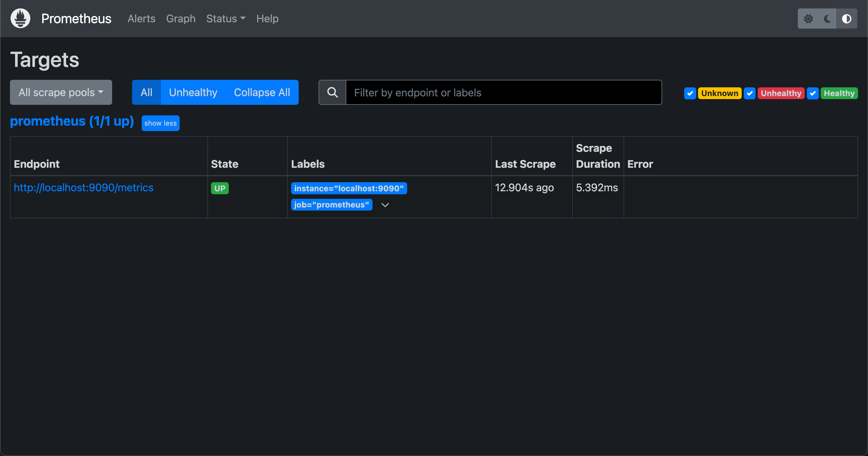The height and width of the screenshot is (456, 868).
Task: Click the Collapse All button
Action: point(262,92)
